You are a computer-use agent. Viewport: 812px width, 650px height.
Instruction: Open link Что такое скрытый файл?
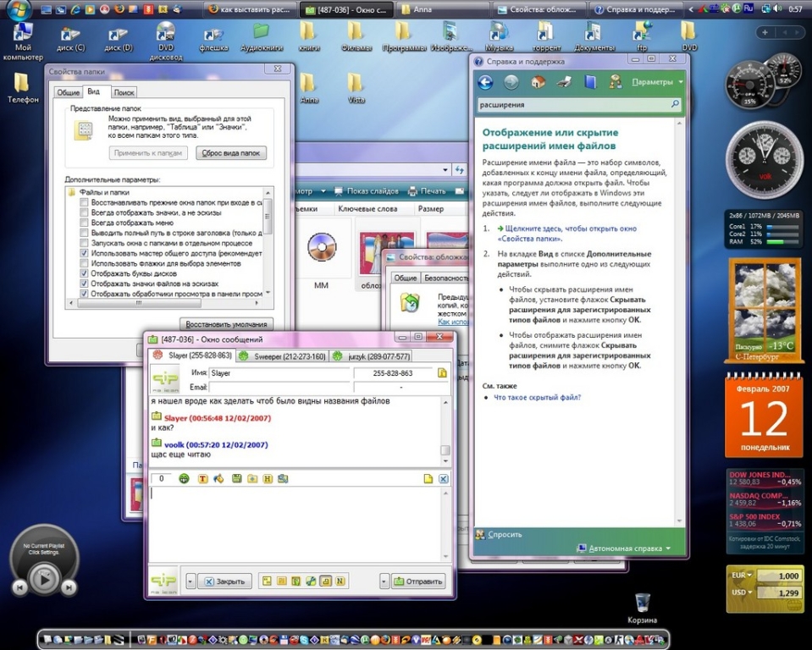(x=538, y=398)
